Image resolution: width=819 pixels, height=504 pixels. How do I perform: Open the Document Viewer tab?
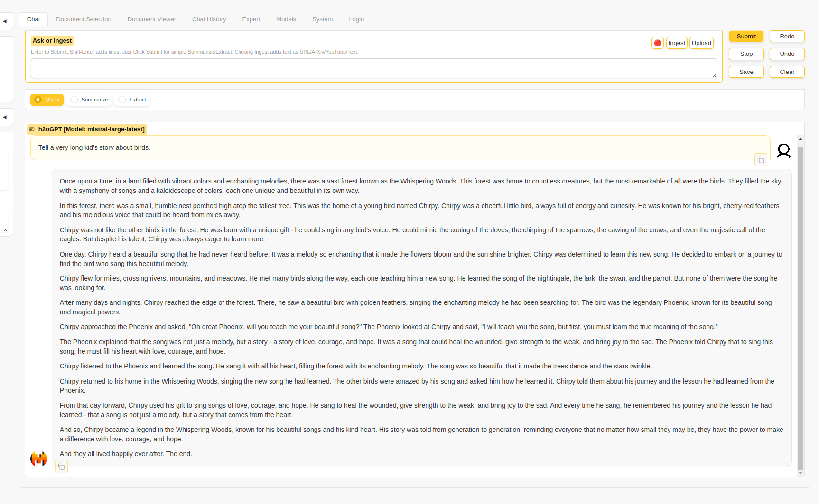(x=151, y=19)
